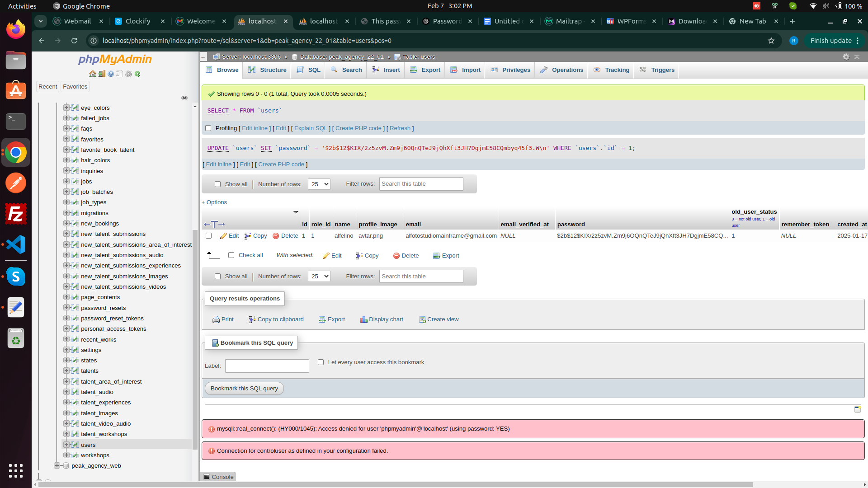Open page settings gear icon
The width and height of the screenshot is (868, 488).
coord(846,56)
